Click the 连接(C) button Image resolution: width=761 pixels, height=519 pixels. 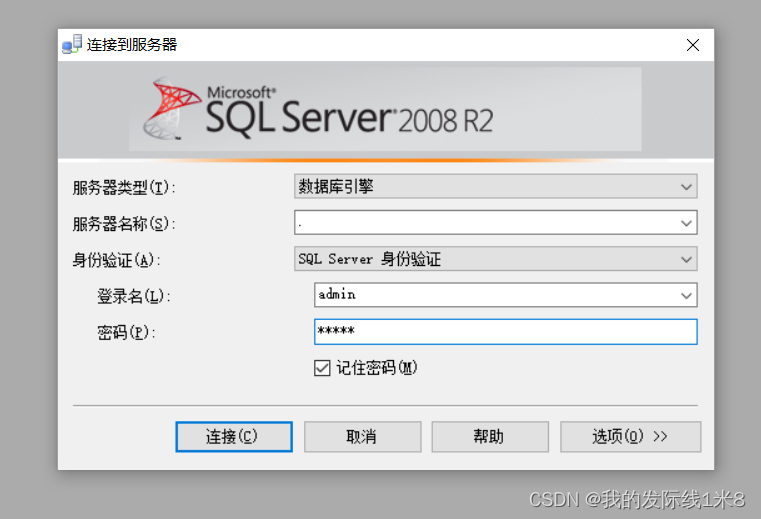234,437
